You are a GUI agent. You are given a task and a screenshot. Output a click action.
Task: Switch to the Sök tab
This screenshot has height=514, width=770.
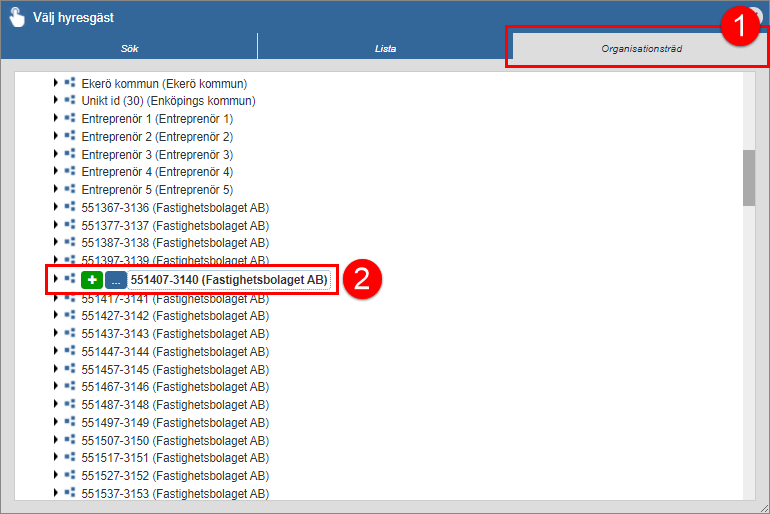pos(128,48)
